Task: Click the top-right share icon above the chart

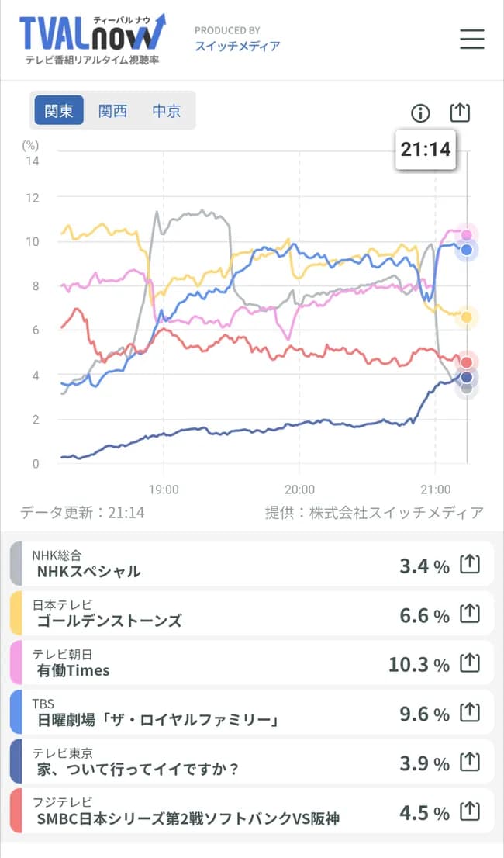Action: pyautogui.click(x=460, y=112)
